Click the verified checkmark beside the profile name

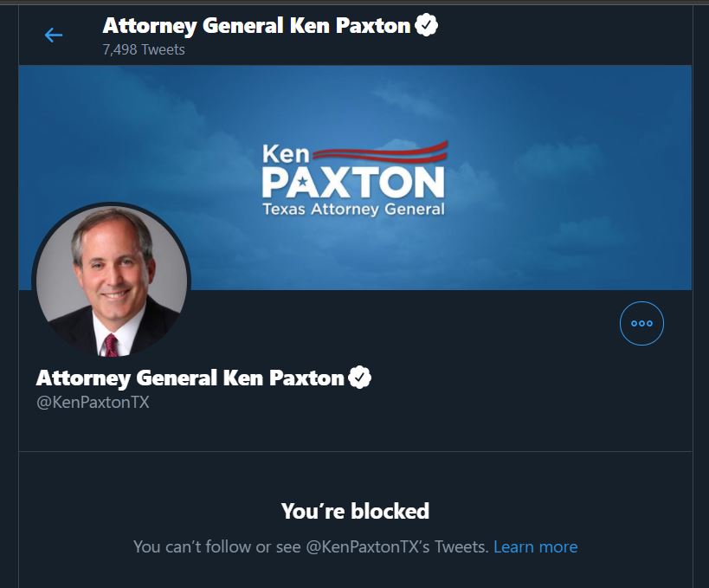point(362,377)
